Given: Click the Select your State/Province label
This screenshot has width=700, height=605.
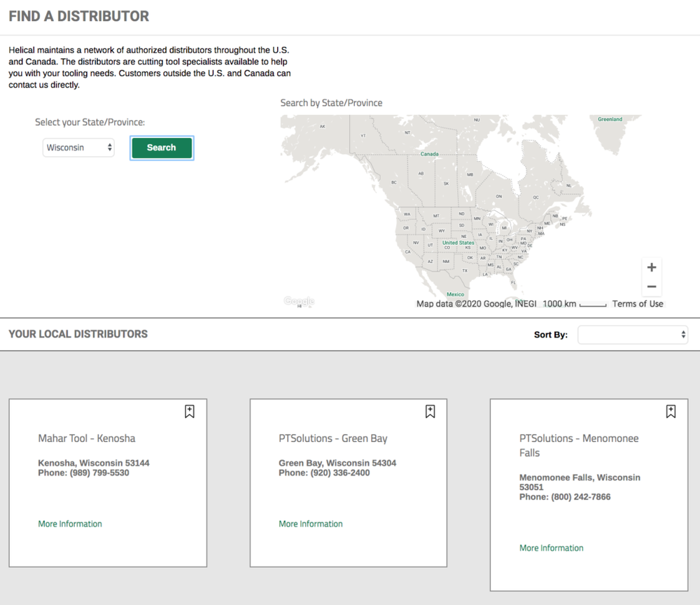Looking at the screenshot, I should tap(90, 123).
